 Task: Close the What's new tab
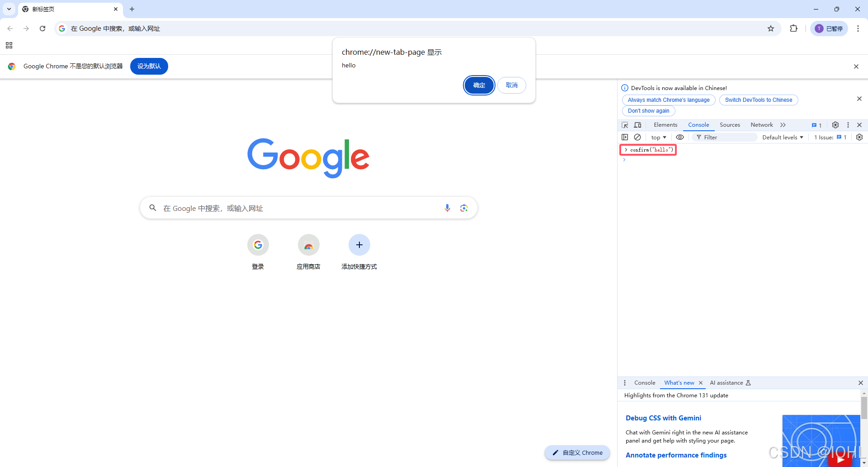[x=701, y=383]
